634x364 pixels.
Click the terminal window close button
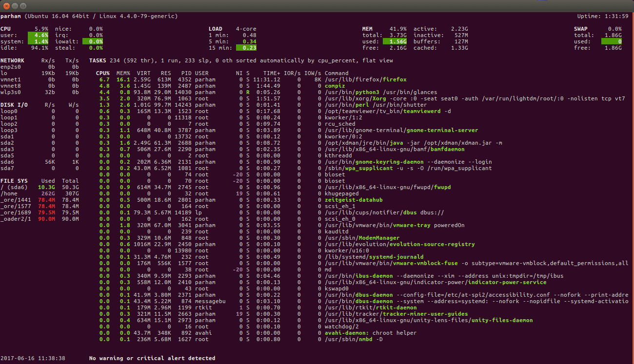(6, 5)
